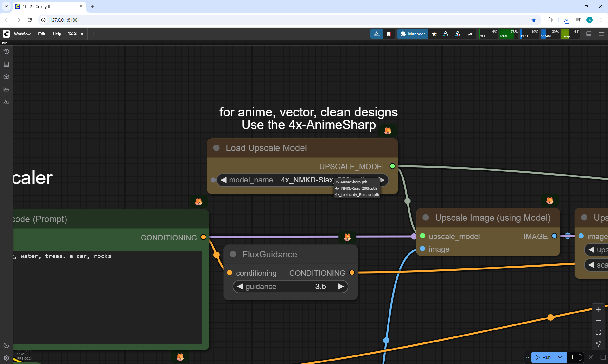Click the share arrow icon in toolbar

tap(470, 34)
